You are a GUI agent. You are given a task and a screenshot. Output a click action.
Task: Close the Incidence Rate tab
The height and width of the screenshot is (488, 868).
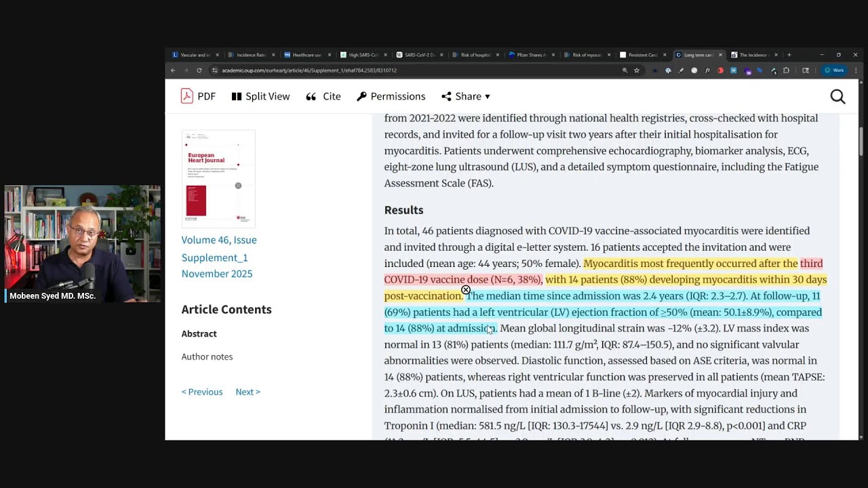[273, 55]
